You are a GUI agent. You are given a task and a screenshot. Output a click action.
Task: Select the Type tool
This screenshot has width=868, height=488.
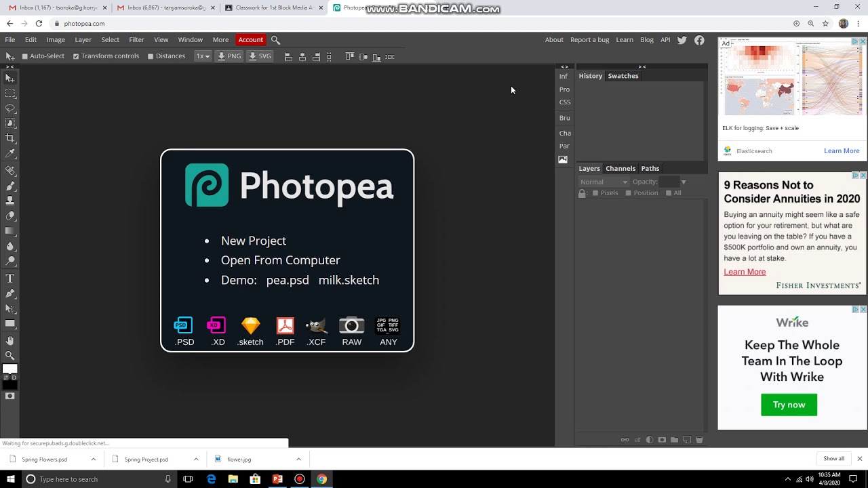click(10, 279)
